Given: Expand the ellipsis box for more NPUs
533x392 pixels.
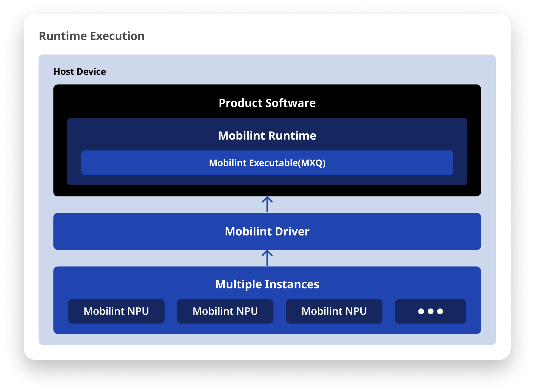Looking at the screenshot, I should [x=430, y=311].
